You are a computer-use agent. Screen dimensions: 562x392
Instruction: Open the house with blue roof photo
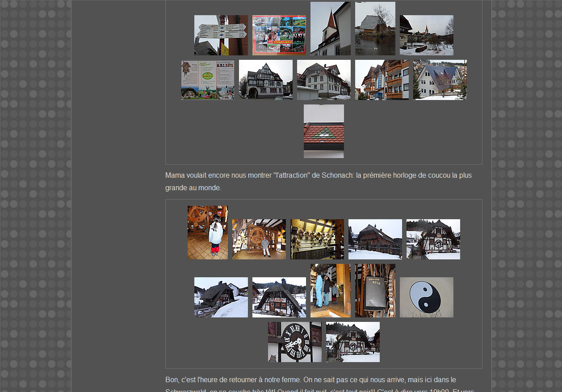click(440, 80)
